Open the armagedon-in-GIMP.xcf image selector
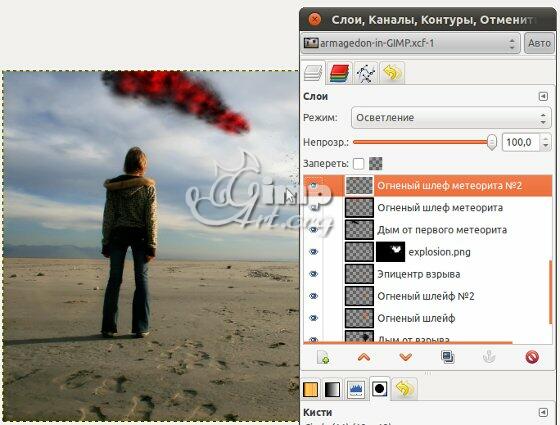 410,43
